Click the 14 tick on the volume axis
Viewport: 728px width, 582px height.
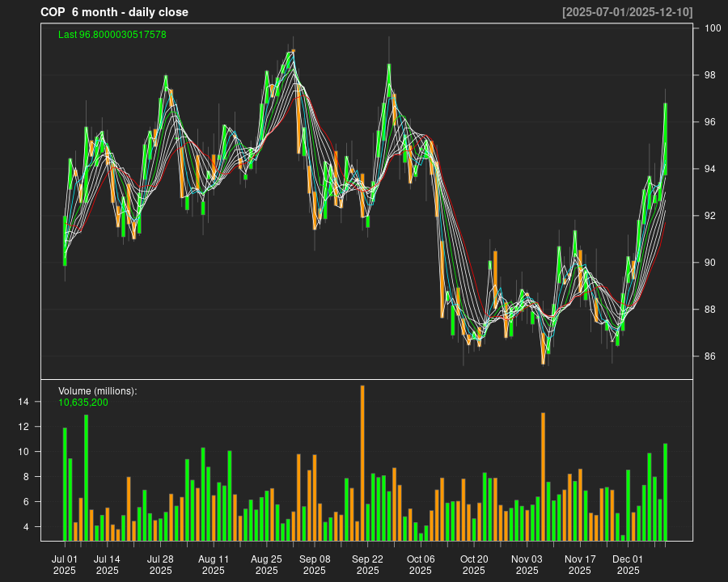(x=23, y=402)
